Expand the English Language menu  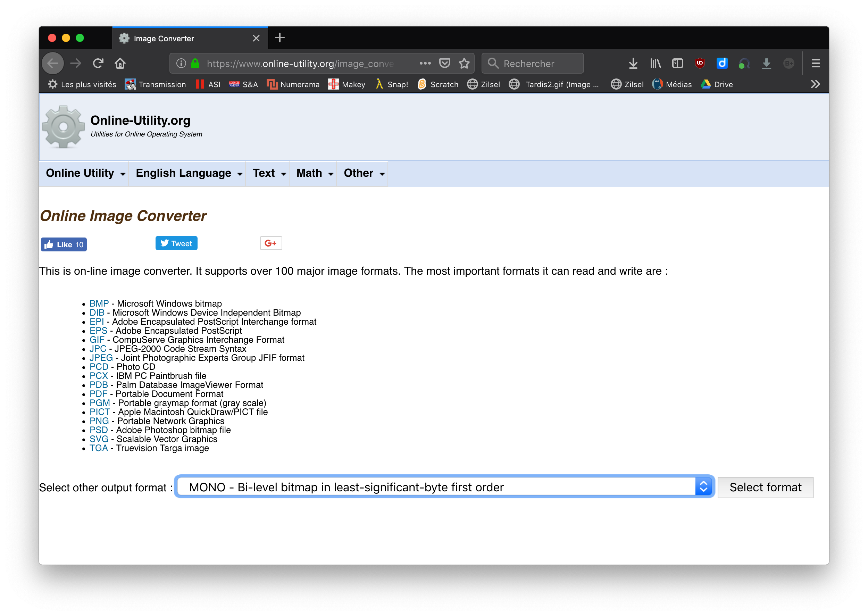pyautogui.click(x=187, y=173)
